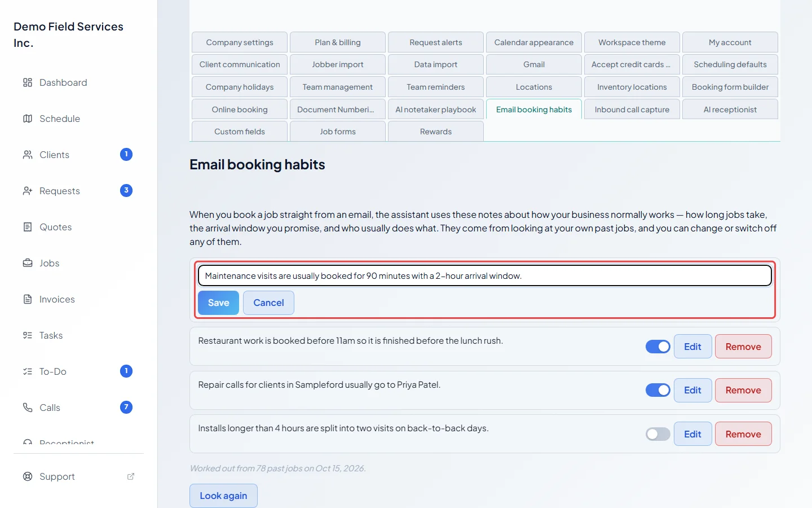The image size is (812, 508).
Task: Click the Jobs briefcase icon
Action: tap(28, 263)
